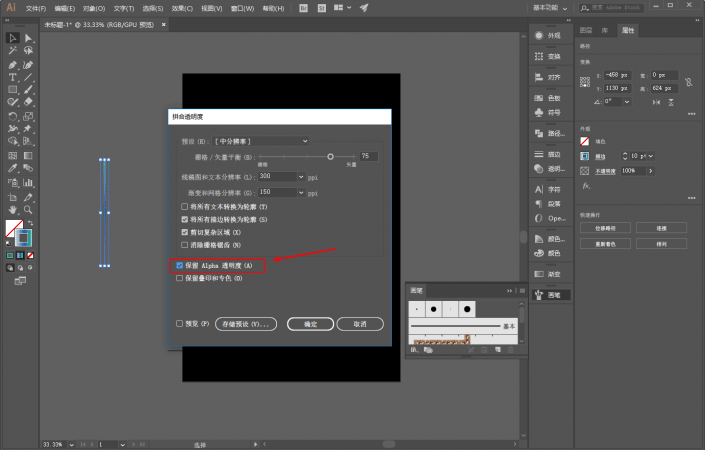Click the 确定 button

(x=310, y=324)
